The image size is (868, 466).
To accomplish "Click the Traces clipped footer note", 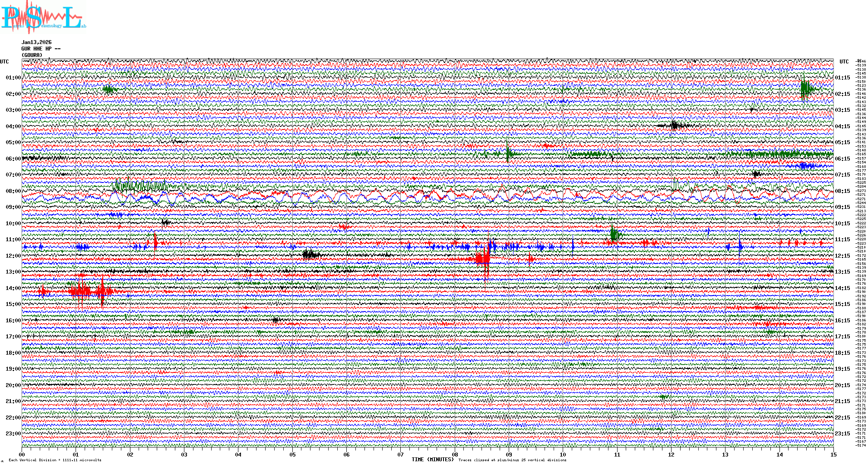I will pos(512,460).
